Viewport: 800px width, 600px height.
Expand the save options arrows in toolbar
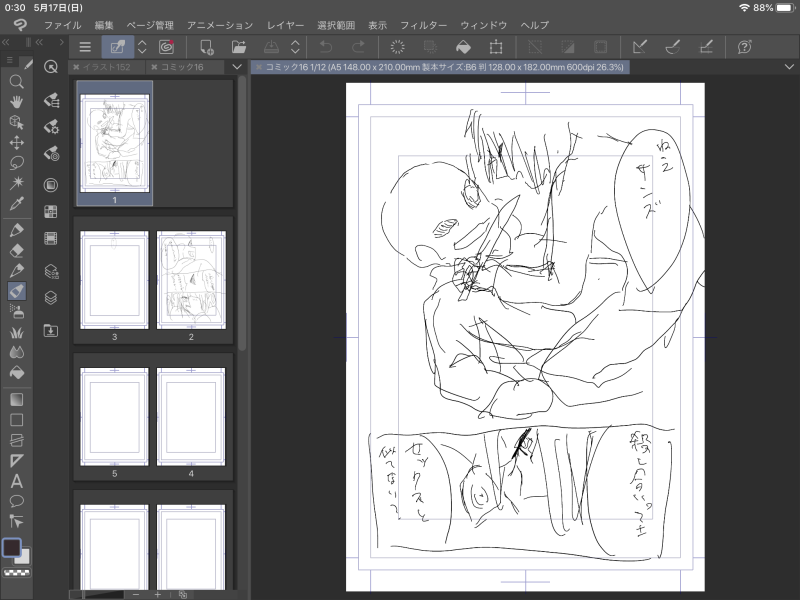(x=295, y=46)
